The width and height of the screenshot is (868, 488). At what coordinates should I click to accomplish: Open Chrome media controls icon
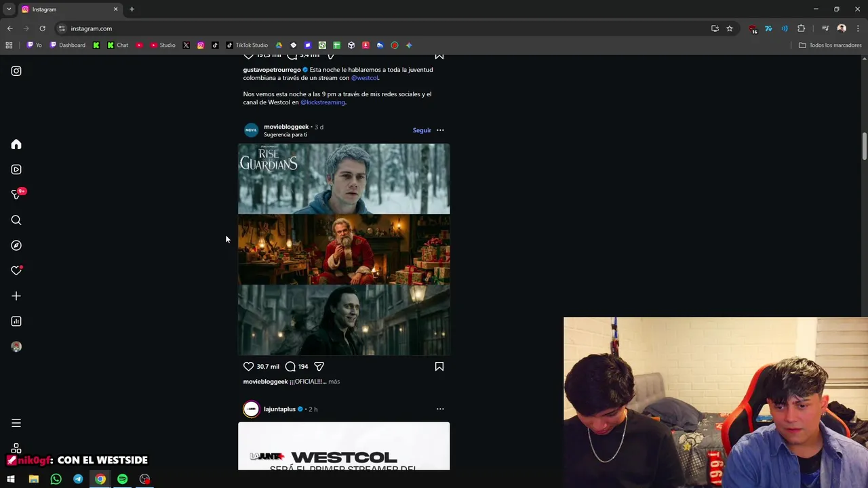(x=825, y=28)
